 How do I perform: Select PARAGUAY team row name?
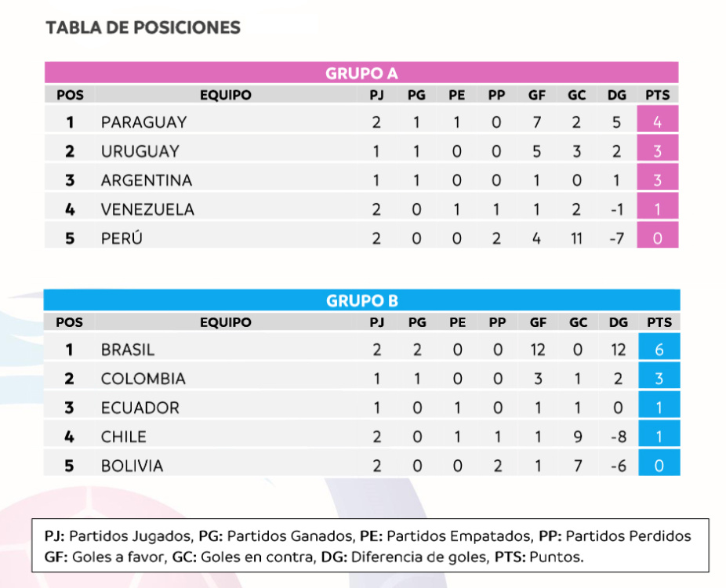pos(143,122)
